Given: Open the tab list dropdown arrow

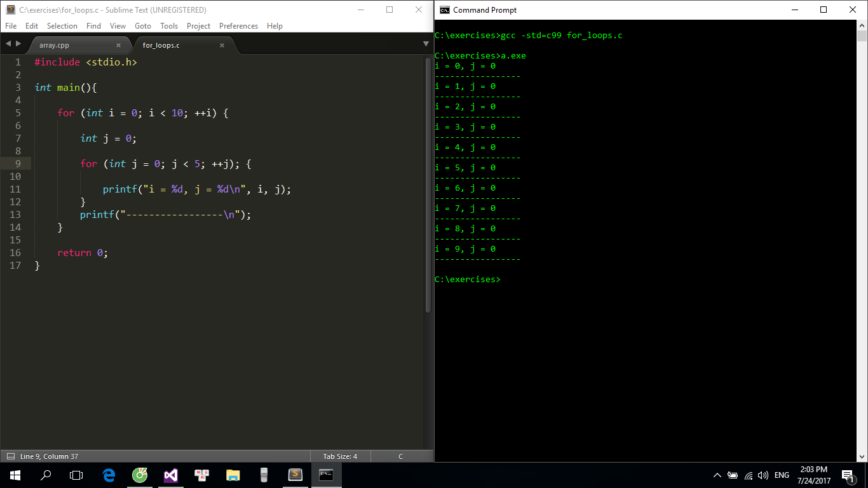Looking at the screenshot, I should [426, 44].
